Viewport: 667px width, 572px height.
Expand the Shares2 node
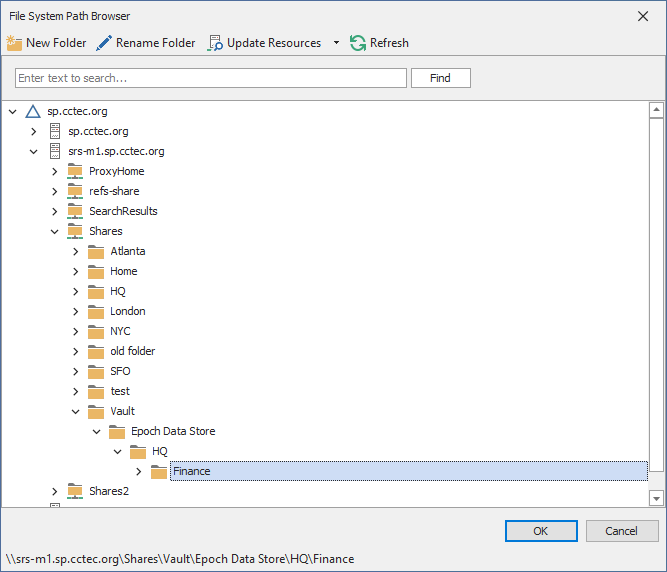[x=55, y=491]
